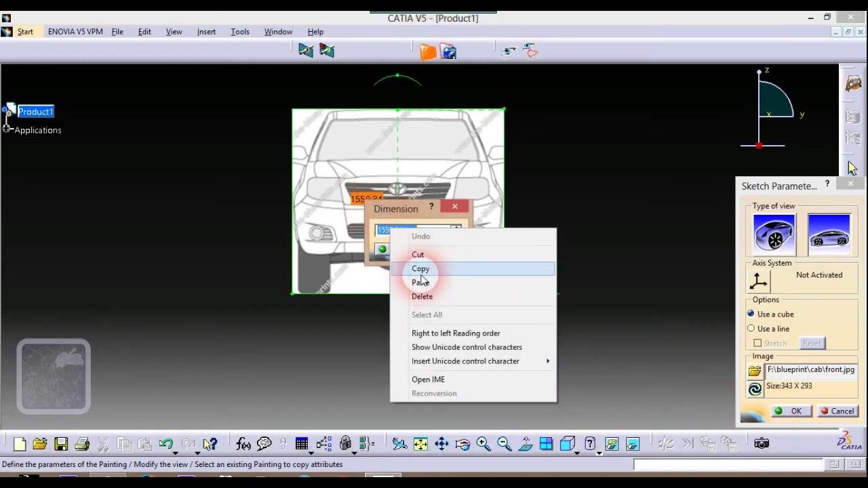Screen dimensions: 868x488
Task: Click the Capture camera icon
Action: tap(762, 443)
